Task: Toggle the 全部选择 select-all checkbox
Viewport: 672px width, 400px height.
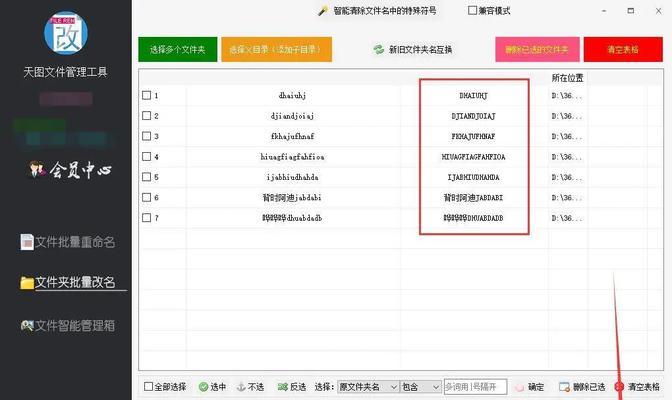Action: 148,387
